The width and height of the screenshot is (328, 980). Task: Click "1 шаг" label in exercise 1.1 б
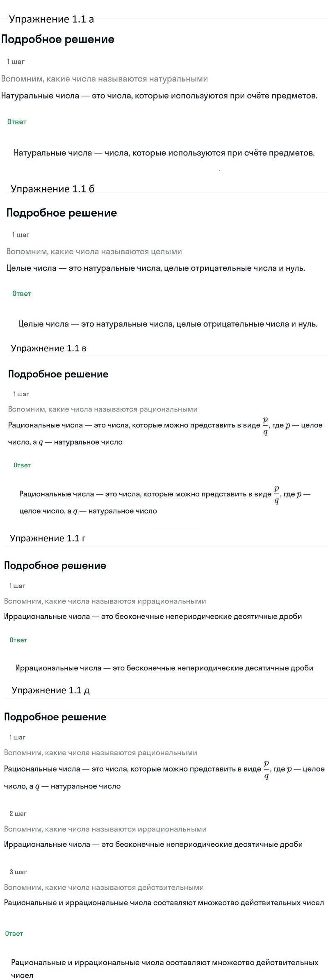(x=21, y=235)
